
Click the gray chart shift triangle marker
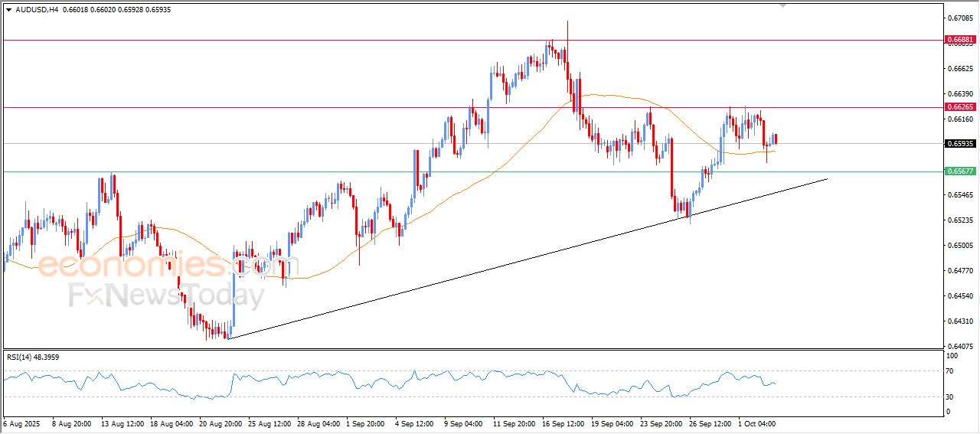pyautogui.click(x=782, y=5)
